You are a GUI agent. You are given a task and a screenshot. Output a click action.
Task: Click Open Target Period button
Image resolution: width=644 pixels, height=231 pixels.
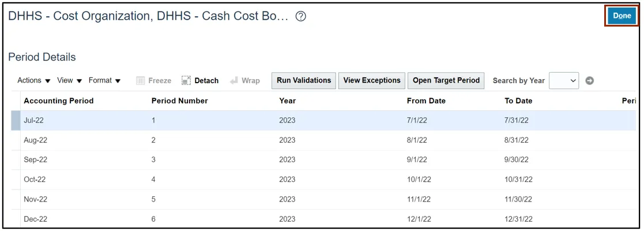coord(446,80)
